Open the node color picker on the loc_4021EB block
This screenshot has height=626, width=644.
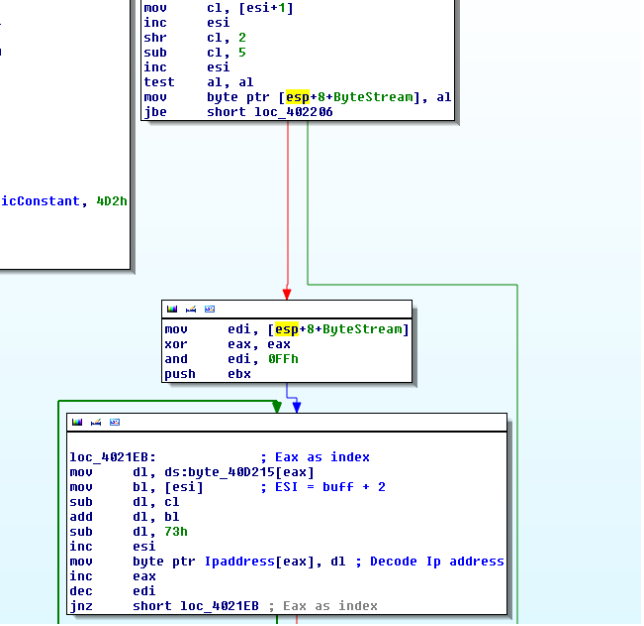[x=77, y=423]
